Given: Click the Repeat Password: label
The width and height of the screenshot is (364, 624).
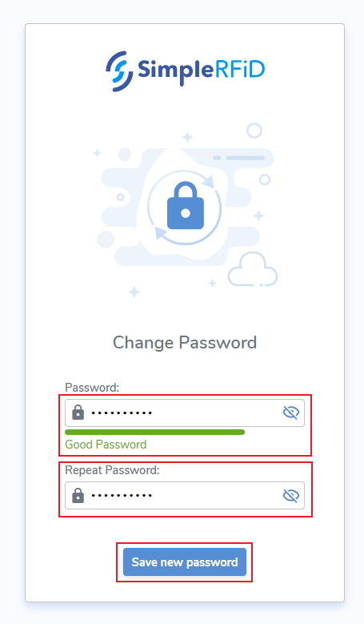Looking at the screenshot, I should point(112,470).
